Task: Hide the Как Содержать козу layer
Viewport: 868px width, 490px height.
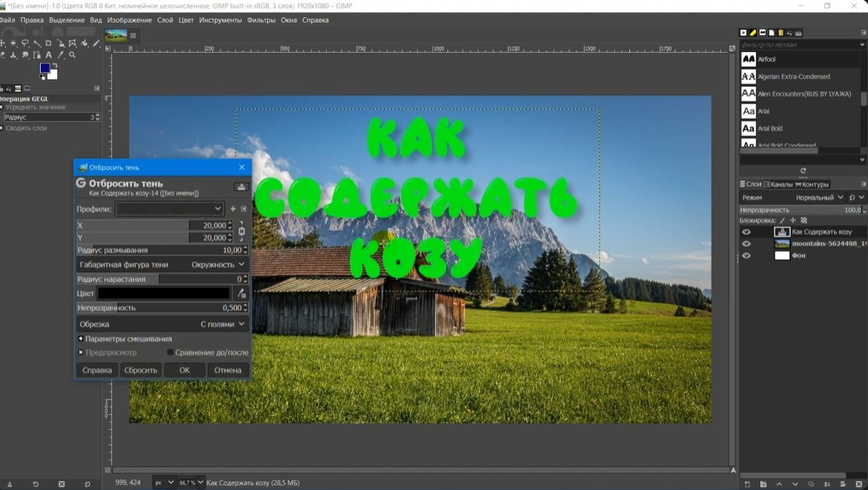Action: 746,232
